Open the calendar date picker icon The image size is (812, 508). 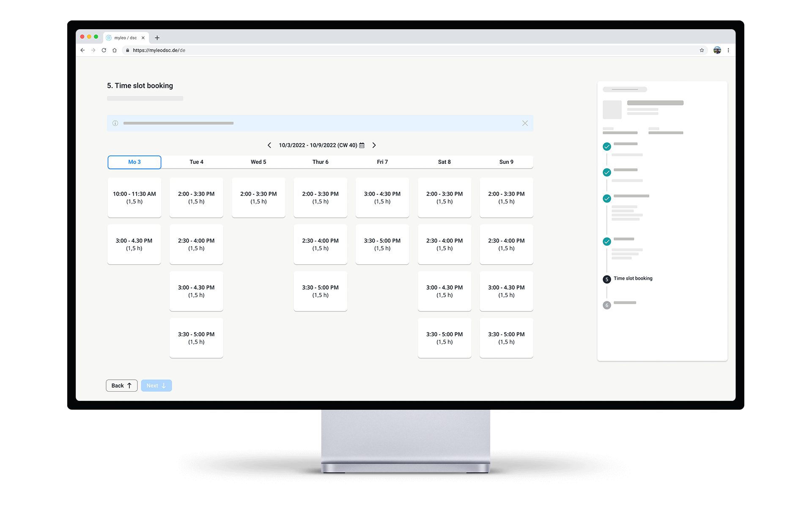click(362, 145)
